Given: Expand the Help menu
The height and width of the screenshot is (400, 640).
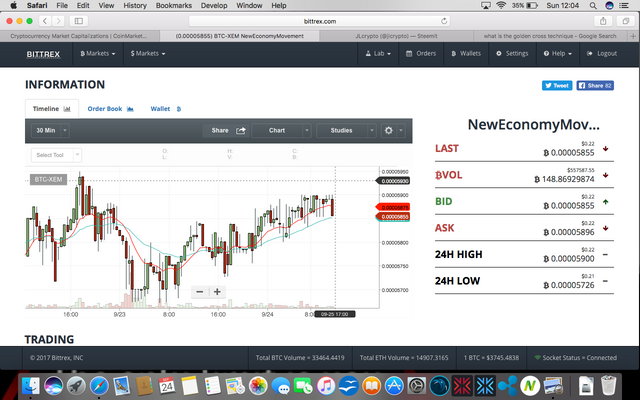Looking at the screenshot, I should coord(558,53).
